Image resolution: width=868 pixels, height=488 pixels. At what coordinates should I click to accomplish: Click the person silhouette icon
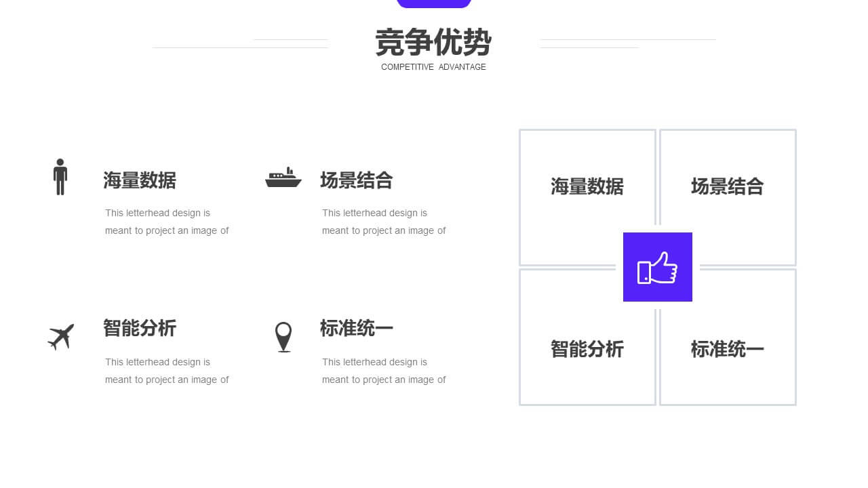pos(60,177)
